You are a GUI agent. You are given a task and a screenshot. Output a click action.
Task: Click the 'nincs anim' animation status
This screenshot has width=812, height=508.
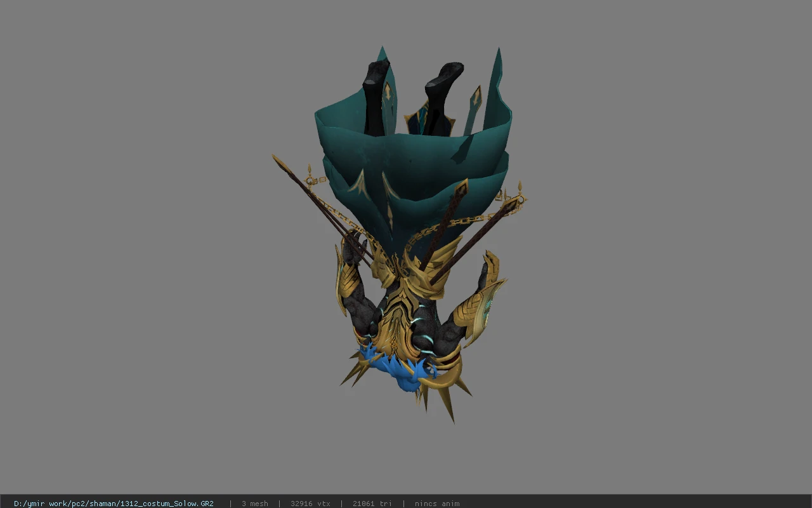(x=437, y=504)
